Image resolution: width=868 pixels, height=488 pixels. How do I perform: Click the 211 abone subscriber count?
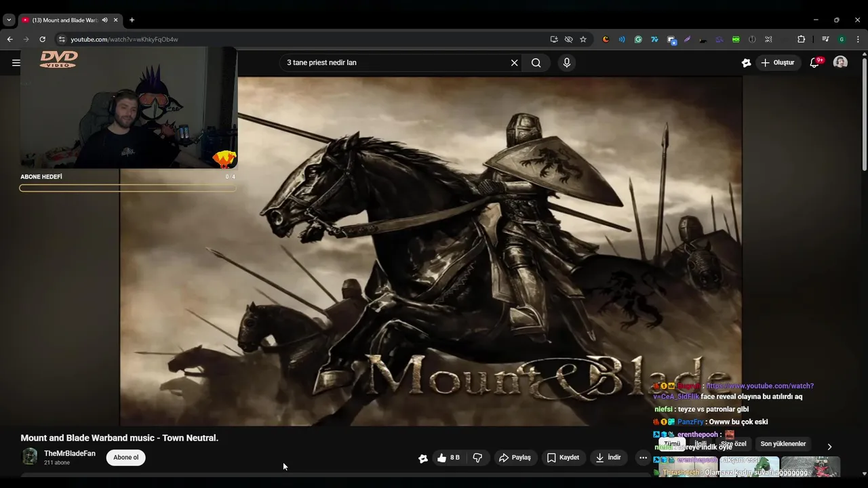[x=57, y=463]
